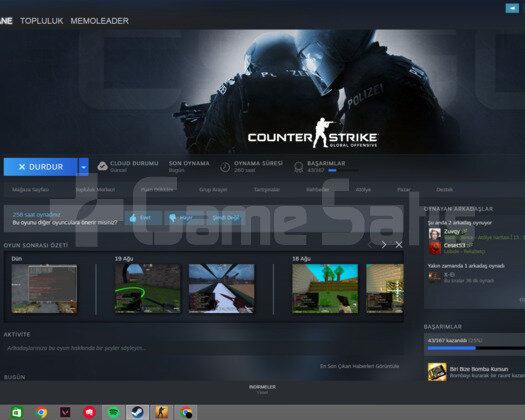525x420 pixels.
Task: Switch to Counter-Strike in the taskbar
Action: (161, 412)
